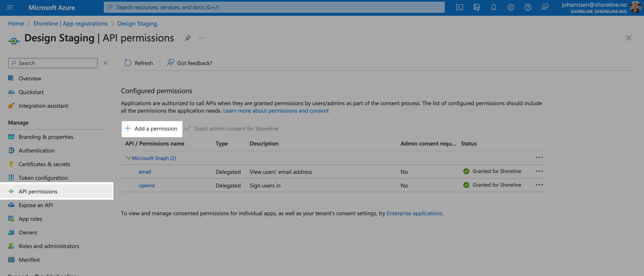Pin the Design Staging blade
644x276 pixels.
(x=188, y=38)
